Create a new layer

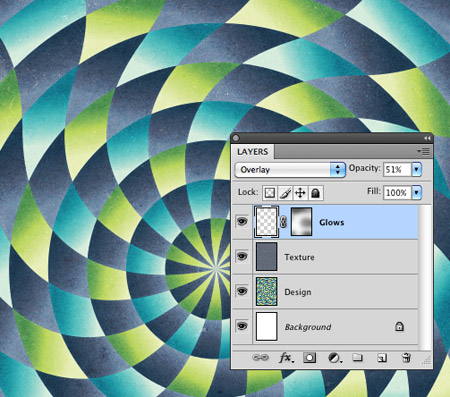click(382, 358)
